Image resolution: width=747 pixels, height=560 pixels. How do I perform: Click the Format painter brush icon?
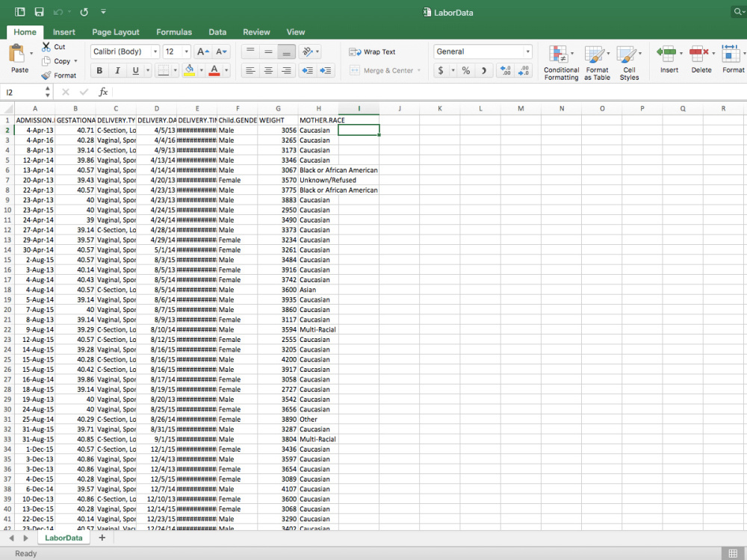point(46,75)
